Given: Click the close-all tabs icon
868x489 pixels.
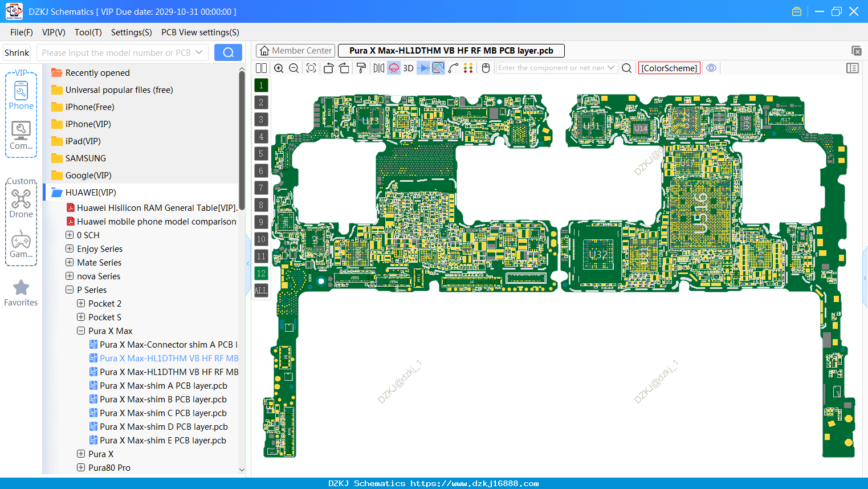Looking at the screenshot, I should pyautogui.click(x=857, y=51).
